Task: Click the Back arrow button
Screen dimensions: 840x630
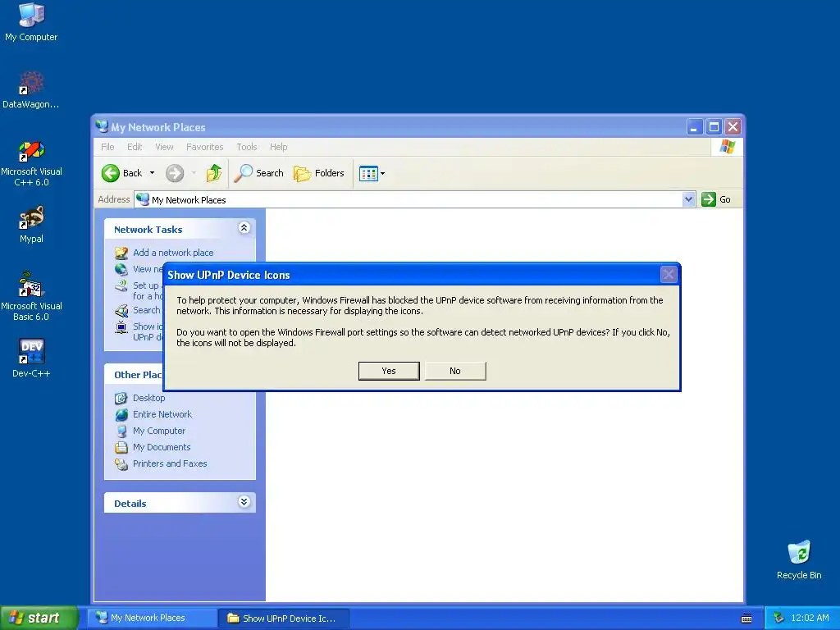Action: (x=123, y=173)
